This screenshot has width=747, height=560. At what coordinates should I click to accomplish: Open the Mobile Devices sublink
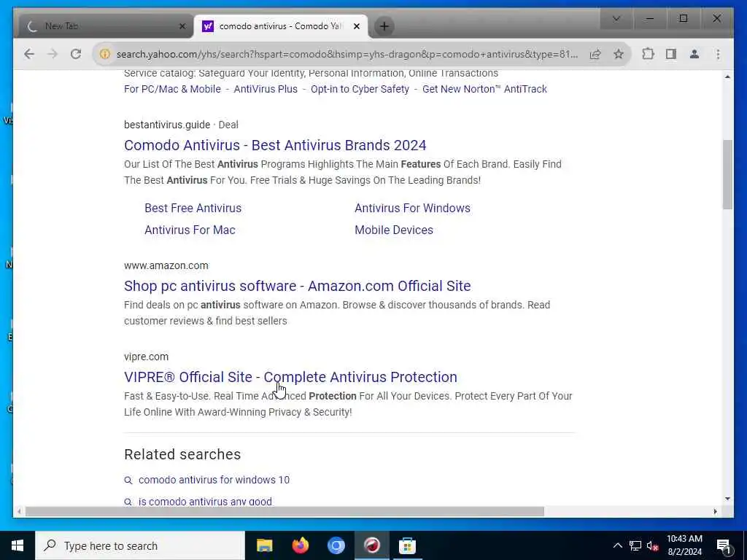tap(393, 230)
